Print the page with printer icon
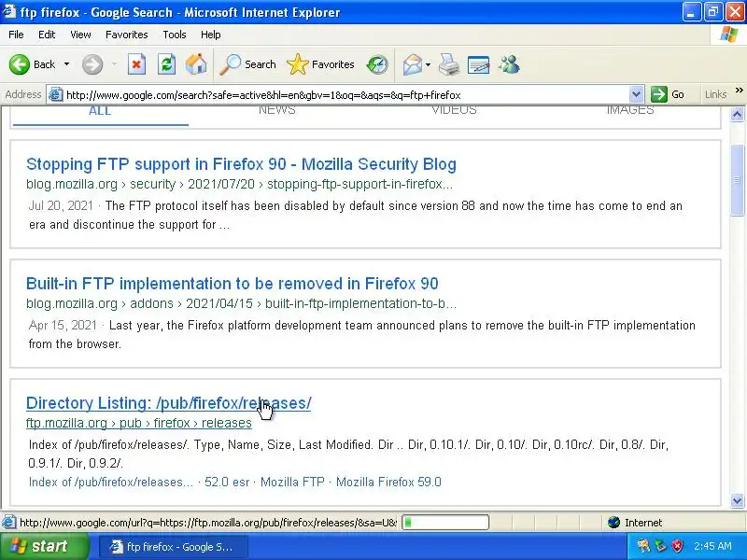Viewport: 747px width, 560px height. (449, 64)
